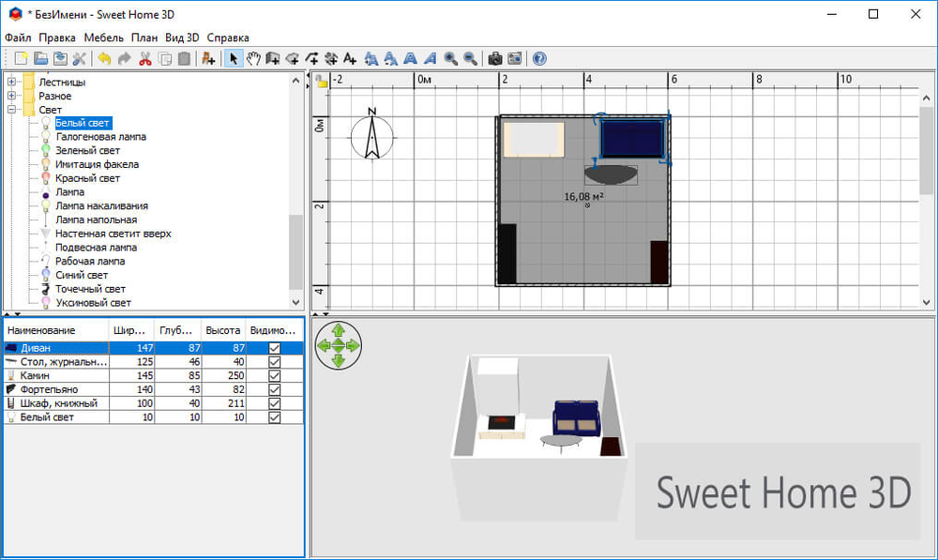Viewport: 938px width, 560px height.
Task: Click the Undo arrow icon
Action: pos(103,58)
